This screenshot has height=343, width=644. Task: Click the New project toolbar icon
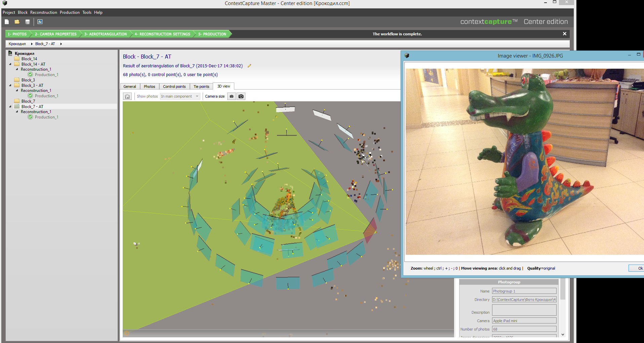[x=7, y=22]
